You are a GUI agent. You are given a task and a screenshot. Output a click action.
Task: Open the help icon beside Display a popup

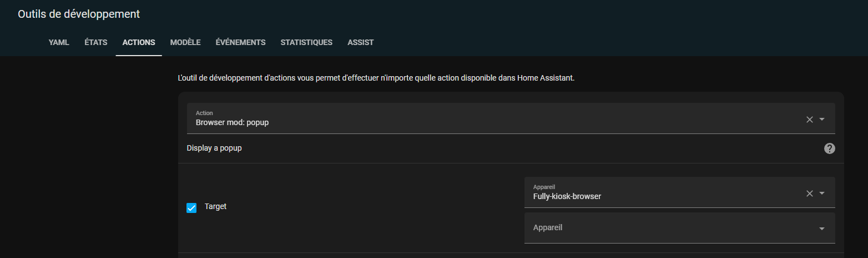click(830, 148)
